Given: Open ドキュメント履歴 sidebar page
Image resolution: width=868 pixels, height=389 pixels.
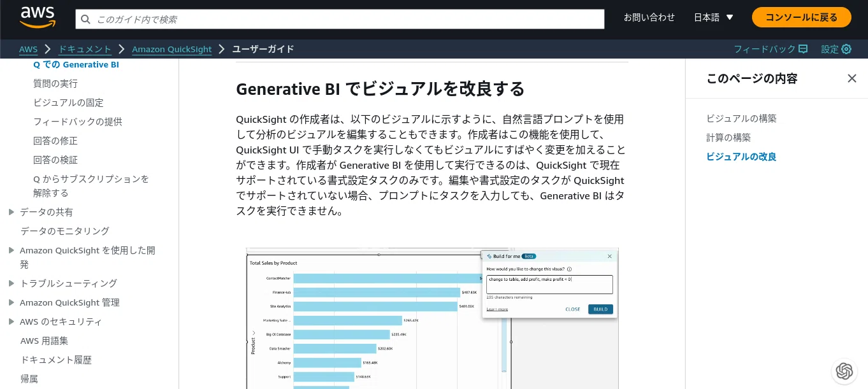Looking at the screenshot, I should pyautogui.click(x=56, y=360).
